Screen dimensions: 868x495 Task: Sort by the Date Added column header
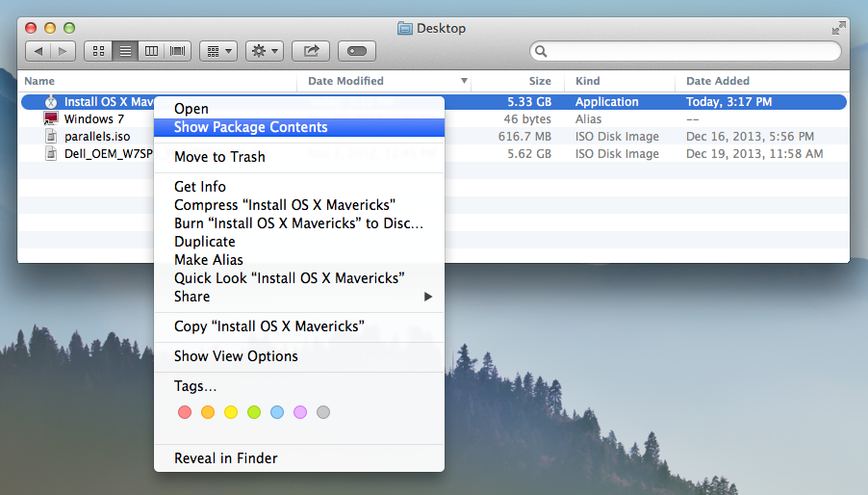pyautogui.click(x=718, y=81)
